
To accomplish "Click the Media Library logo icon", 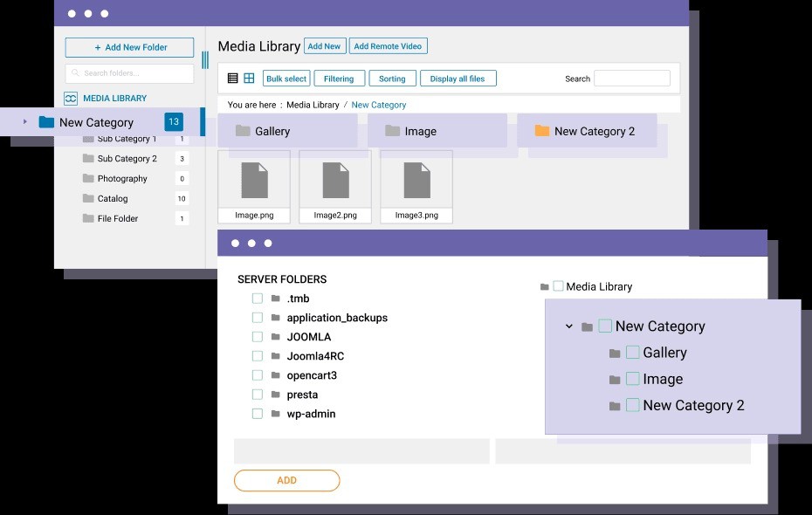I will (71, 99).
